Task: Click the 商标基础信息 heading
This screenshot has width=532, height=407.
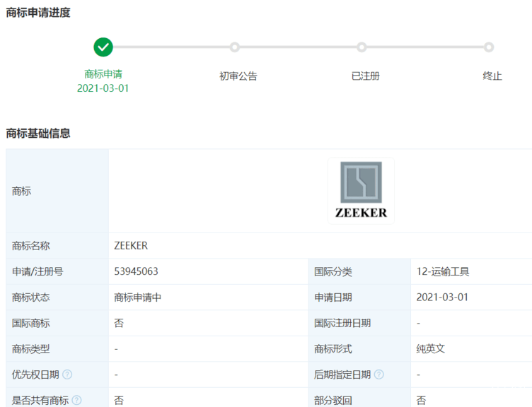Action: tap(38, 133)
